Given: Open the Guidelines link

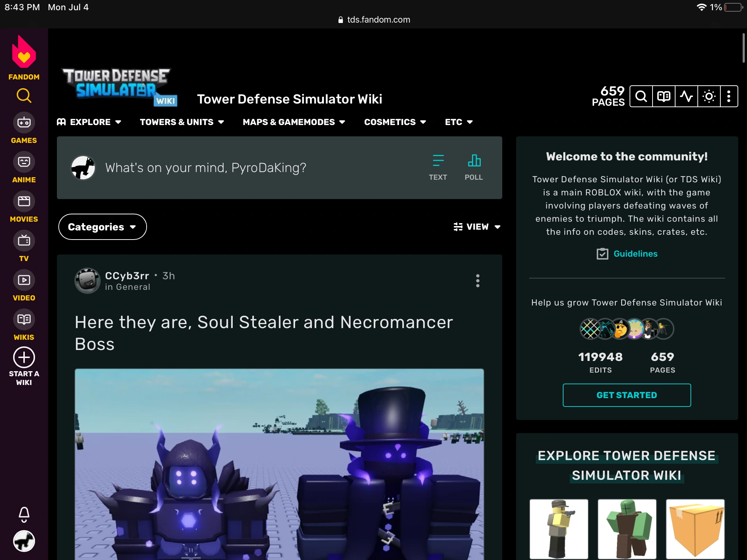Looking at the screenshot, I should [635, 254].
